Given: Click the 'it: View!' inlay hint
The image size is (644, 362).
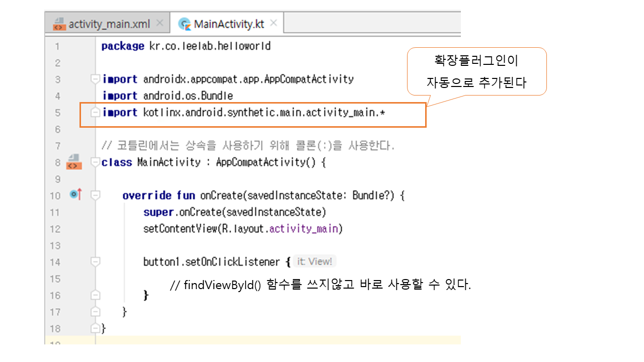Looking at the screenshot, I should coord(314,261).
